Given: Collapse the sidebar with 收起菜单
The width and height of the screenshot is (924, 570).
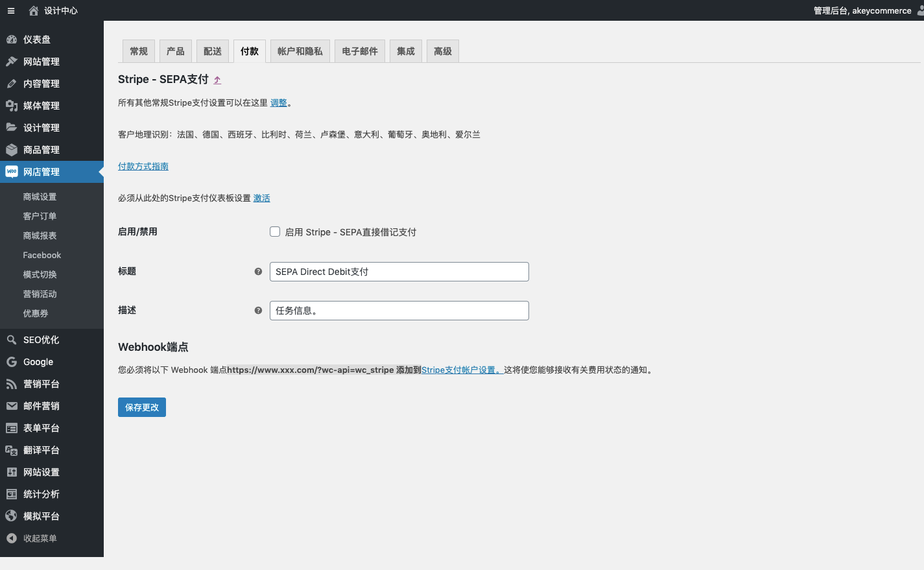Looking at the screenshot, I should [x=40, y=538].
